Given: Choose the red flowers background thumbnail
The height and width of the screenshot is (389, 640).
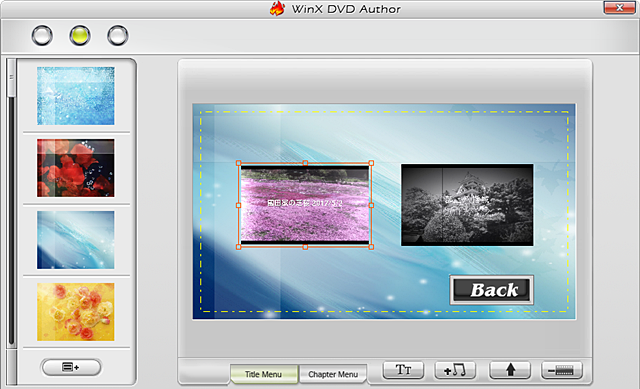Looking at the screenshot, I should pos(76,168).
